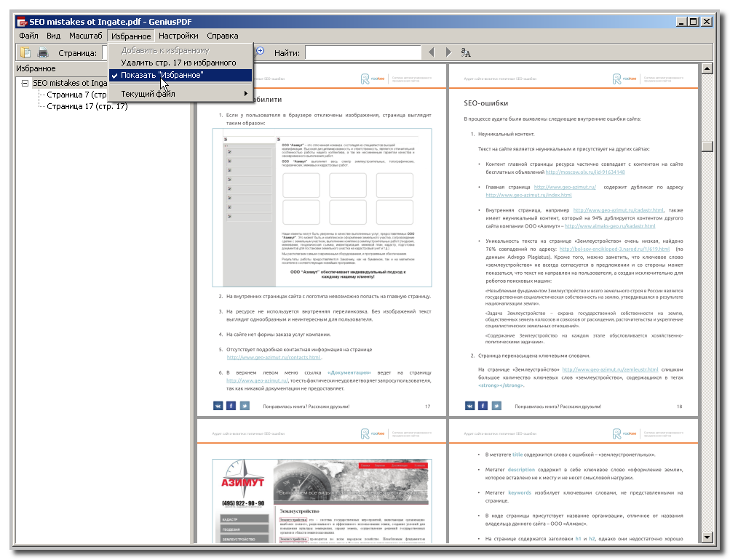The image size is (730, 560).
Task: Toggle the match case search icon
Action: 466,52
